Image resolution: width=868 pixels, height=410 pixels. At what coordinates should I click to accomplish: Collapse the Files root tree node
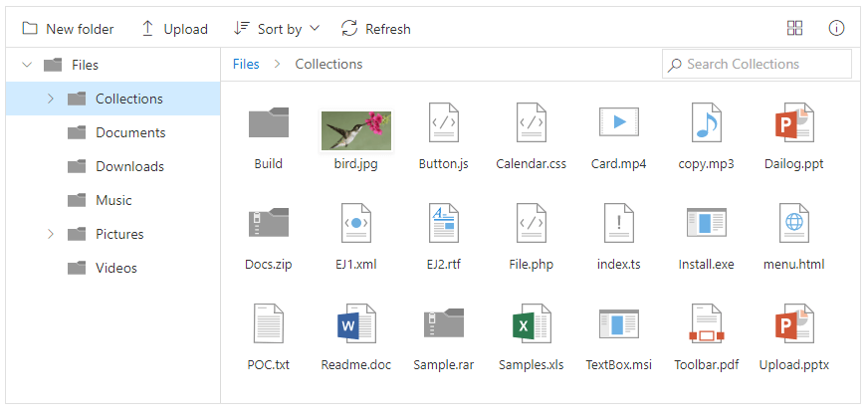pyautogui.click(x=26, y=65)
